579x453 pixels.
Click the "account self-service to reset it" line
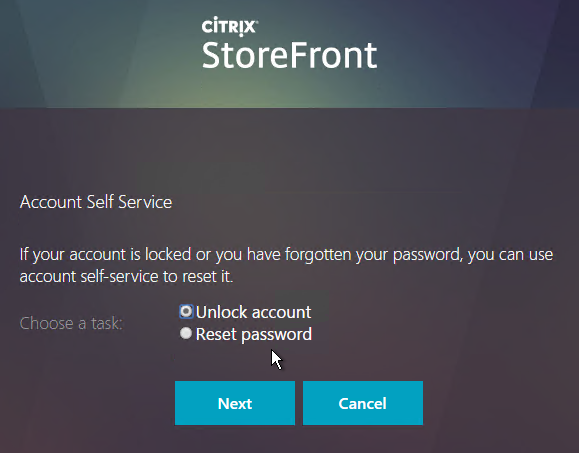pyautogui.click(x=126, y=277)
